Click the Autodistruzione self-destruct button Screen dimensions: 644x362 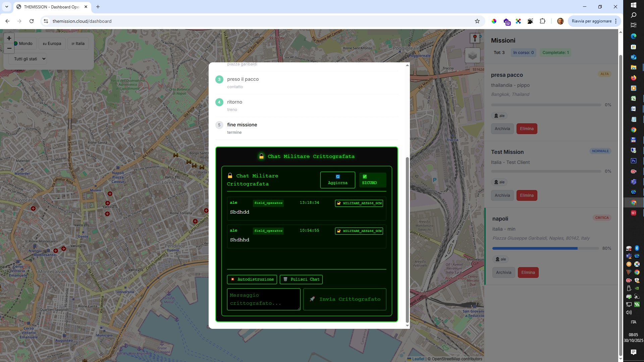252,280
